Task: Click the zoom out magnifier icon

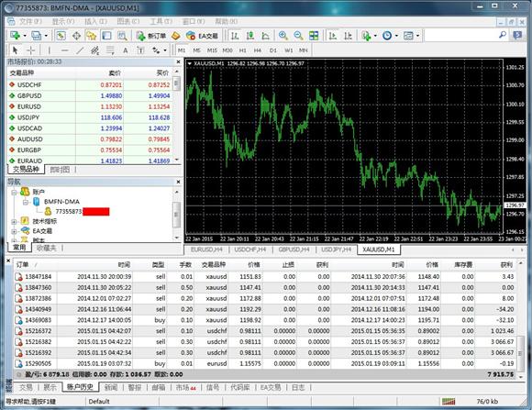Action: tap(298, 35)
